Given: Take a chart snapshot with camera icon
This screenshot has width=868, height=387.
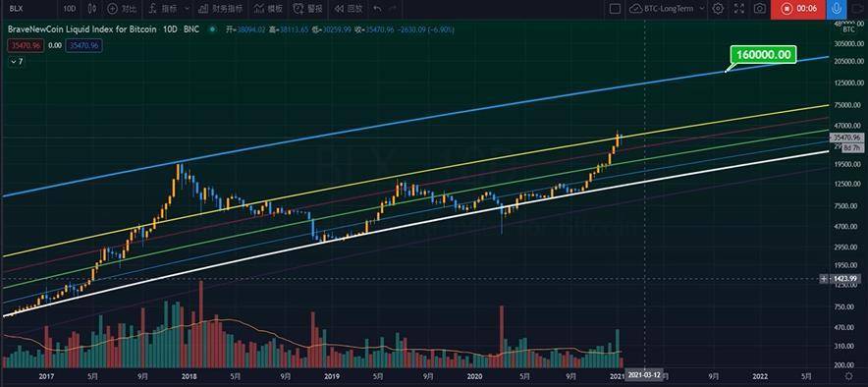Looking at the screenshot, I should pyautogui.click(x=760, y=8).
